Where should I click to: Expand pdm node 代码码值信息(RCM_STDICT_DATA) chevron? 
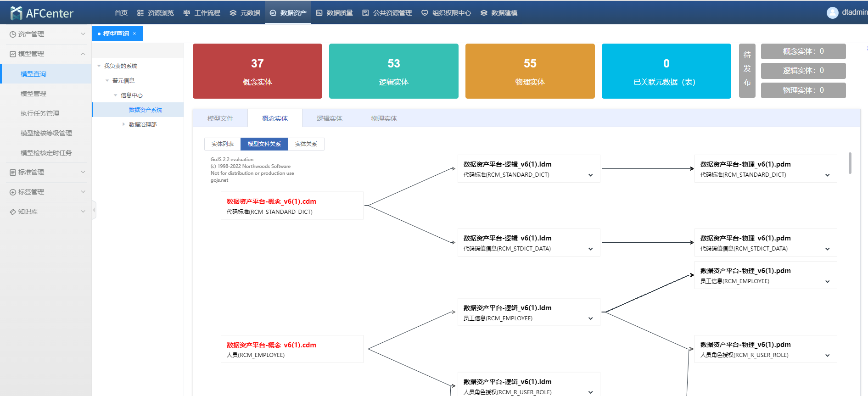click(828, 249)
